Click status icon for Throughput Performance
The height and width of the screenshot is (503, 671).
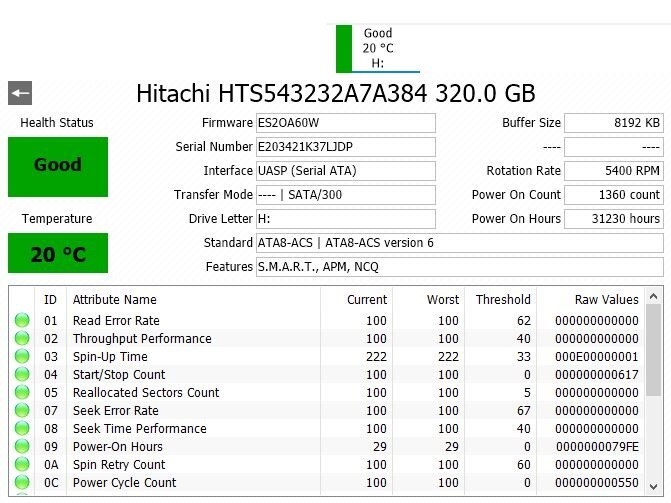coord(22,338)
